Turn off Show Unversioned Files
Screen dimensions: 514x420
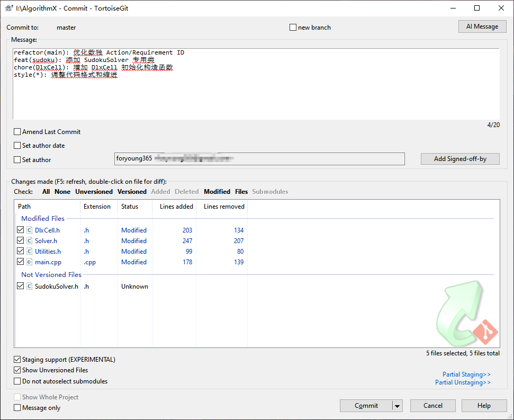pos(17,370)
